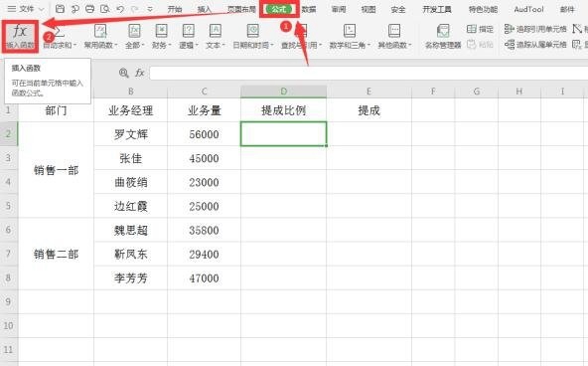This screenshot has height=366, width=588.
Task: Select row 5 header
Action: point(9,206)
